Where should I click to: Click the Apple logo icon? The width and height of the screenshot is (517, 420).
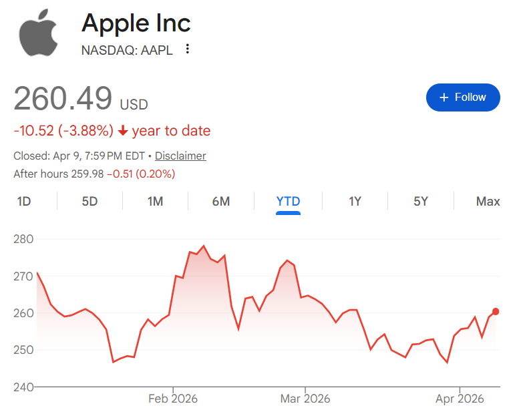click(x=39, y=32)
